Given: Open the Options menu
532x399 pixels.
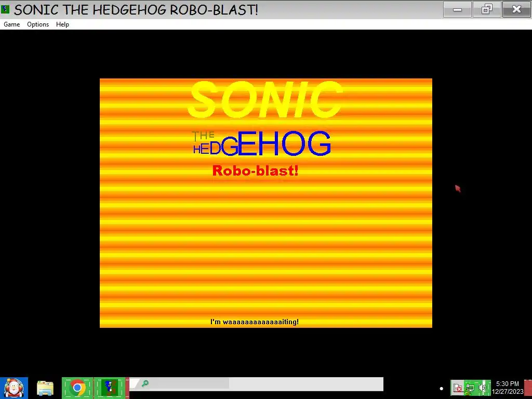Looking at the screenshot, I should coord(38,24).
